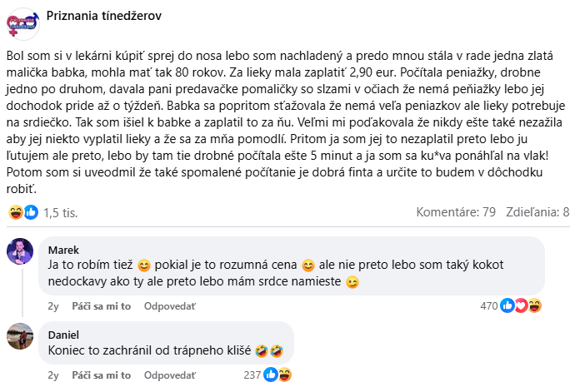
Task: Open the 237 reactions count on Daniel's comment
Action: (x=252, y=375)
